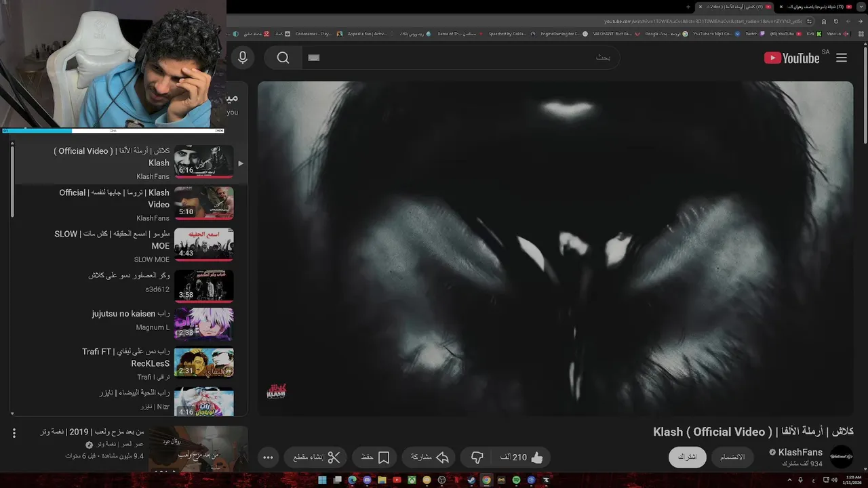868x488 pixels.
Task: Open the taskbar clock and date
Action: point(852,480)
